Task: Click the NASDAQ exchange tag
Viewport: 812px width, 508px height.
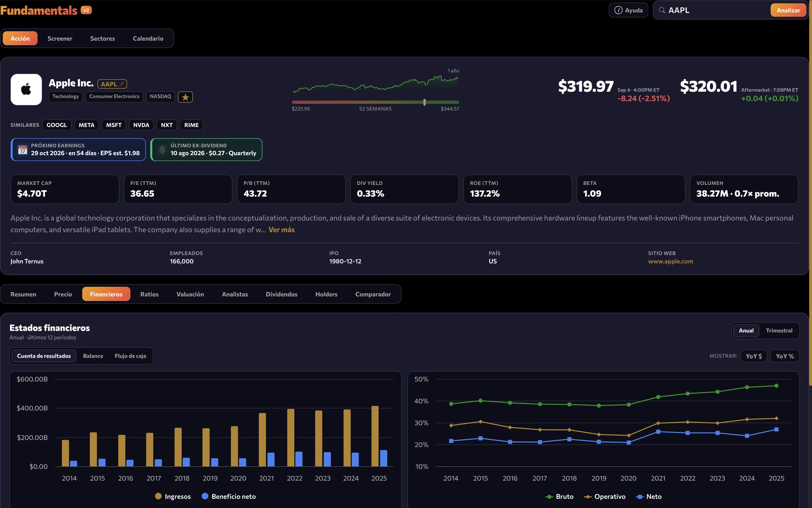Action: (x=160, y=97)
